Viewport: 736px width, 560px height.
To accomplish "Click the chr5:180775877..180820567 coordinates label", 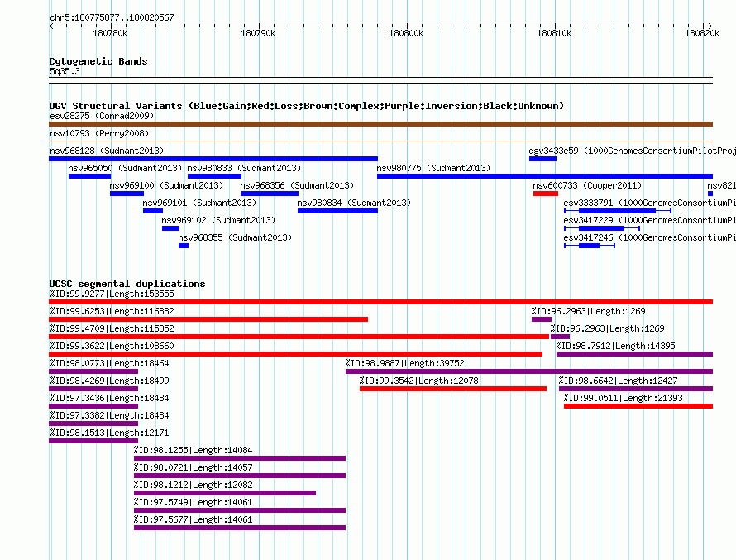I will tap(112, 18).
